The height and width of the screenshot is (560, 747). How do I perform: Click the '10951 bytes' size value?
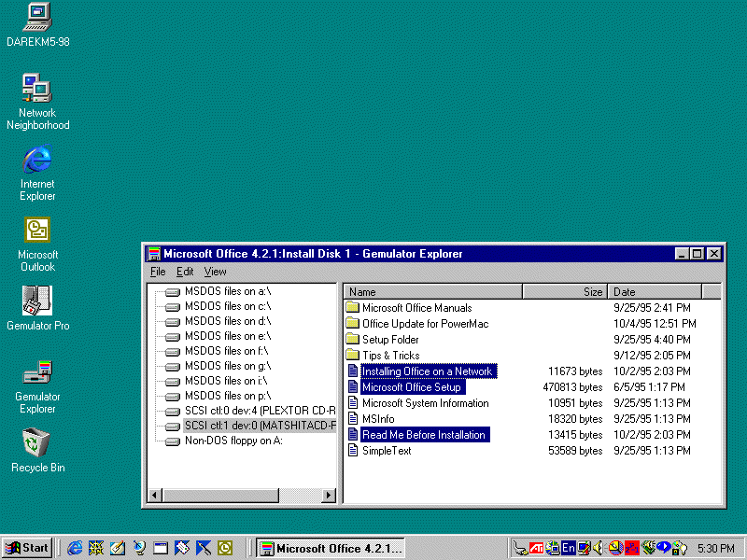(x=575, y=403)
